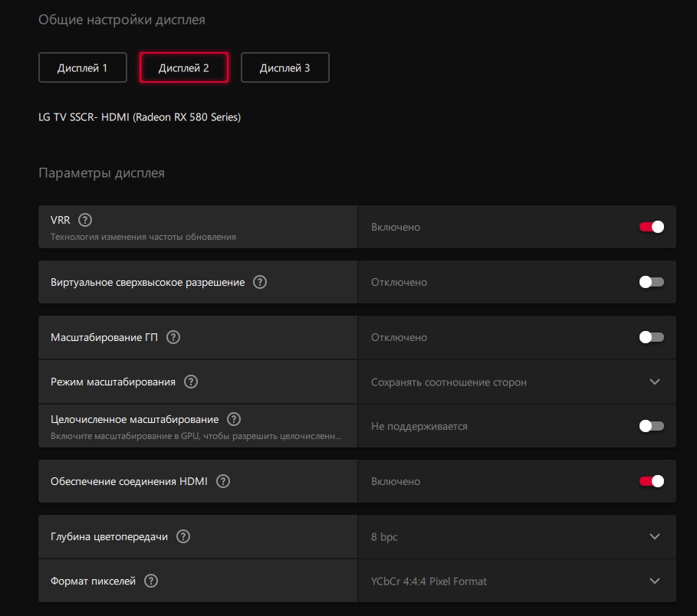
Task: Show help for Глубина цветопередачи
Action: click(183, 536)
